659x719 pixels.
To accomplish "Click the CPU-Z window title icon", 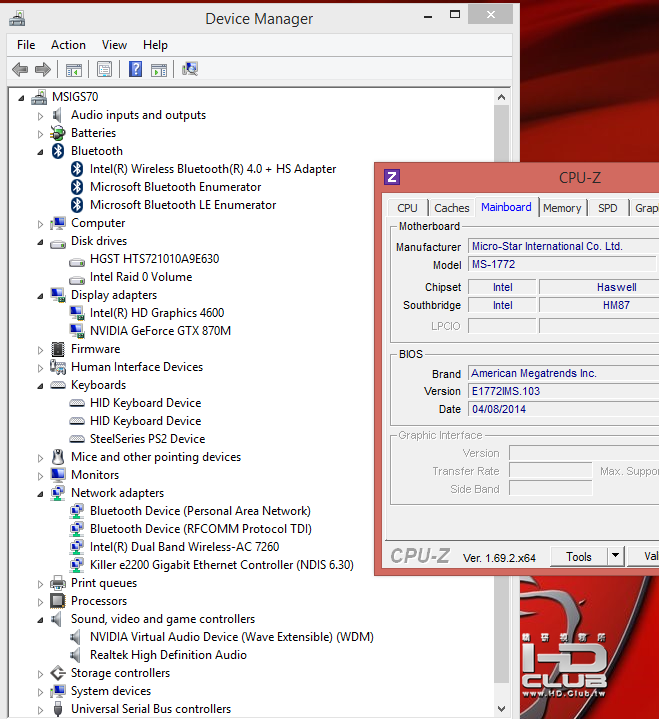I will pyautogui.click(x=392, y=177).
